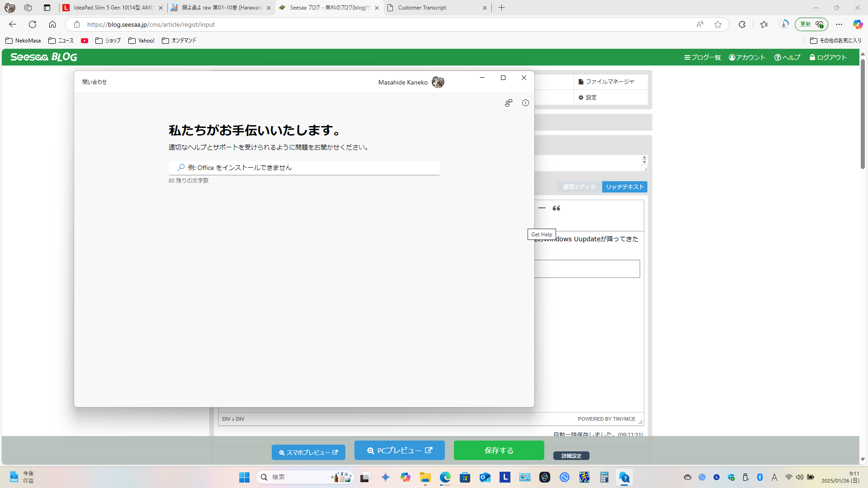Switch to the 腸よ鼻よ raw browser tab
Image resolution: width=868 pixels, height=488 pixels.
tap(221, 8)
